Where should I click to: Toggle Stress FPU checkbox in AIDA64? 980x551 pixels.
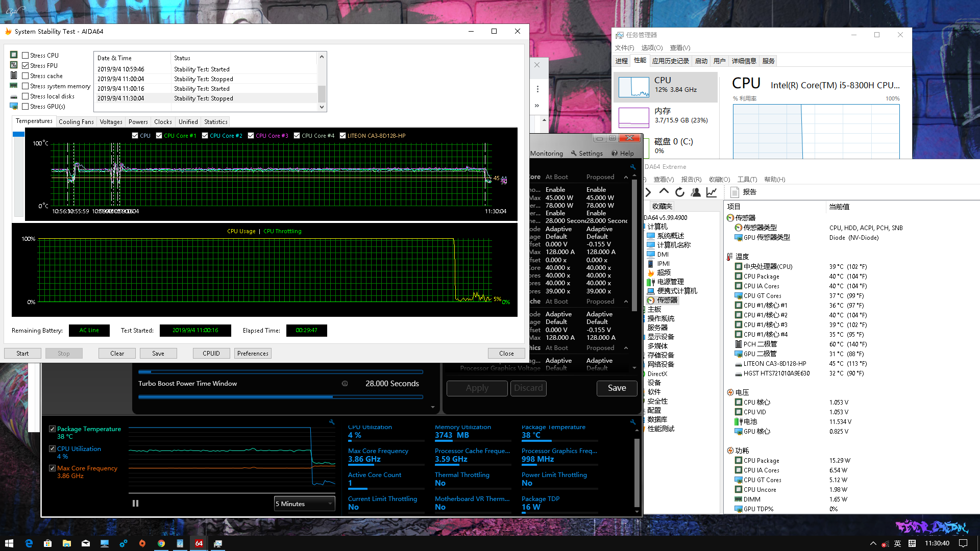coord(25,65)
